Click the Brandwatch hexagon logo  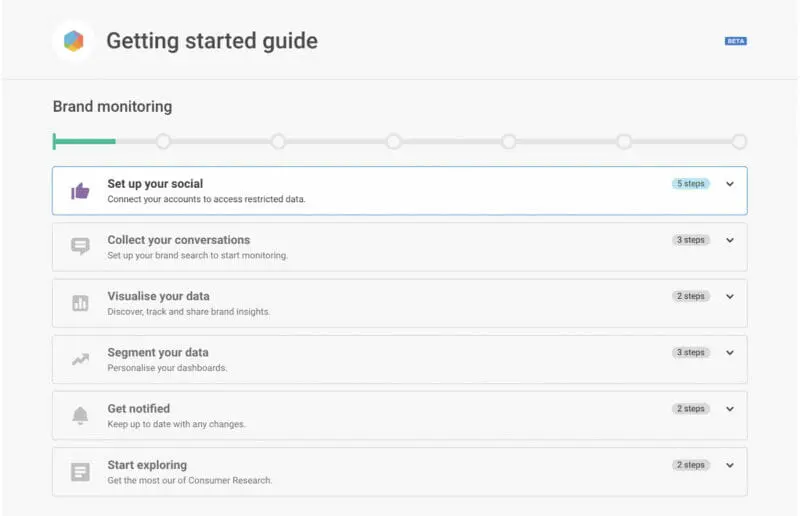[74, 41]
